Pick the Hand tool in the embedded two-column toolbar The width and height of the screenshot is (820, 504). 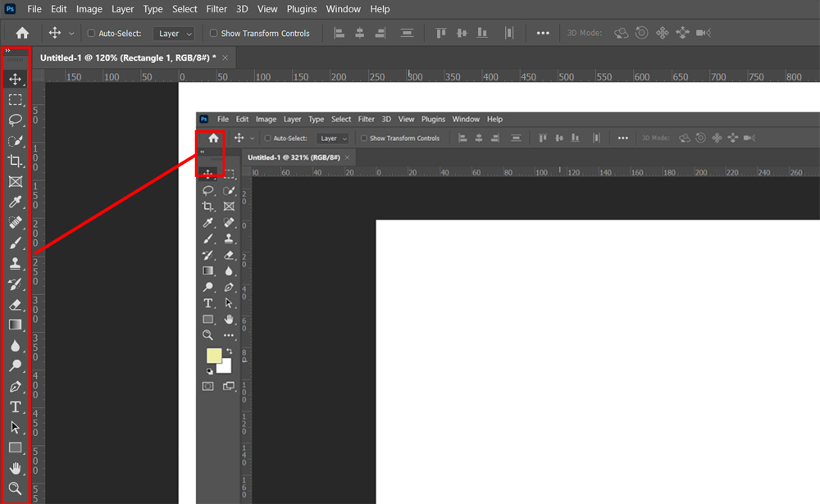(229, 320)
